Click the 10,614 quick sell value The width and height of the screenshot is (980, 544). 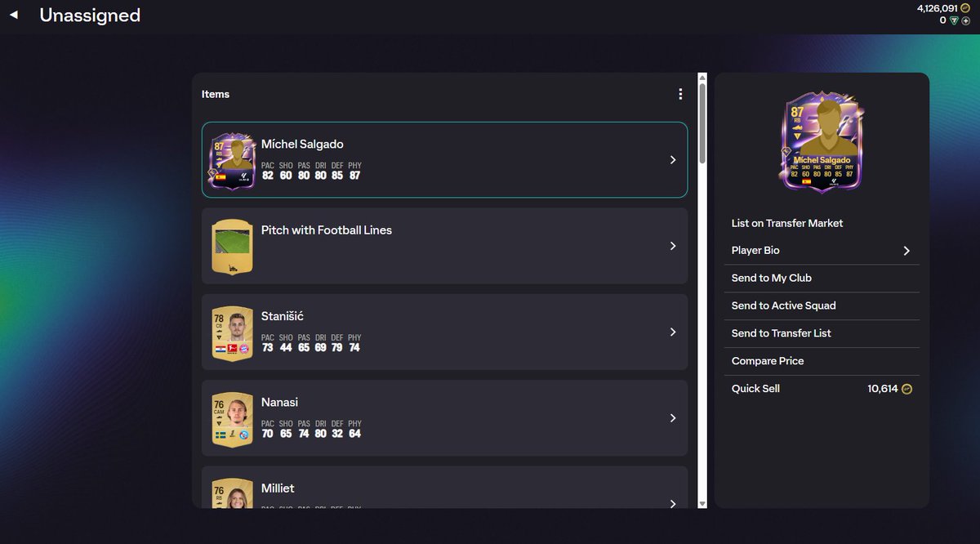883,389
